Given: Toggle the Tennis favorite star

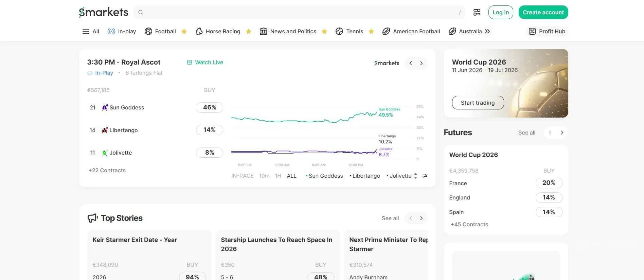Looking at the screenshot, I should [x=371, y=31].
